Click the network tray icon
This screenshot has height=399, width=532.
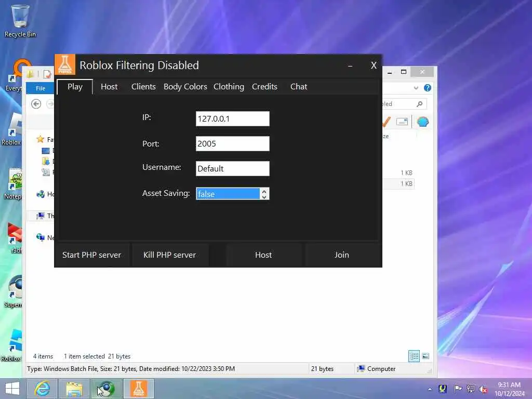click(x=470, y=389)
